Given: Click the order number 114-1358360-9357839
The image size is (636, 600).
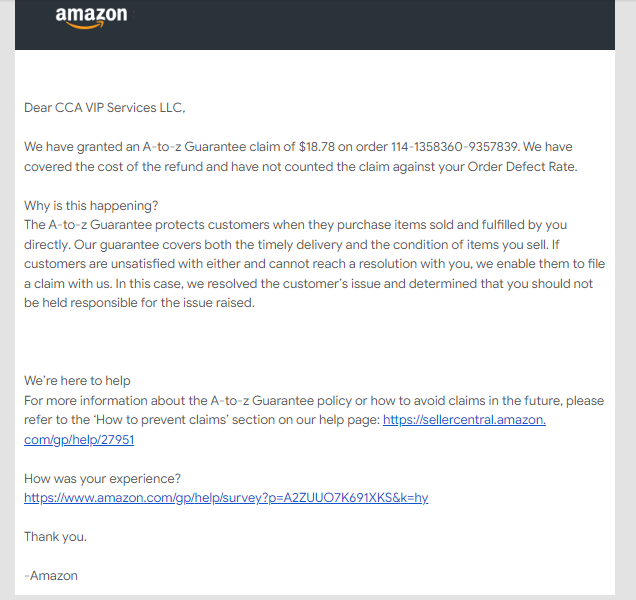Looking at the screenshot, I should (x=454, y=146).
